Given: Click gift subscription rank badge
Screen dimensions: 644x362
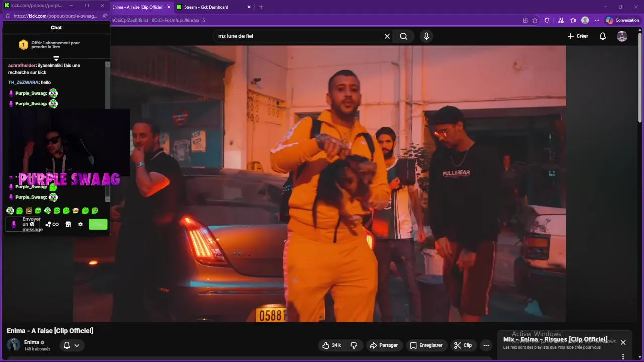Looking at the screenshot, I should 23,45.
